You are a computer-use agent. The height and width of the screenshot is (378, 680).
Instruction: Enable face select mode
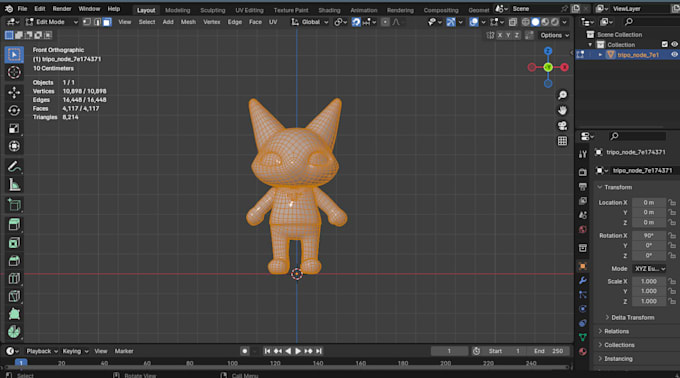click(107, 22)
